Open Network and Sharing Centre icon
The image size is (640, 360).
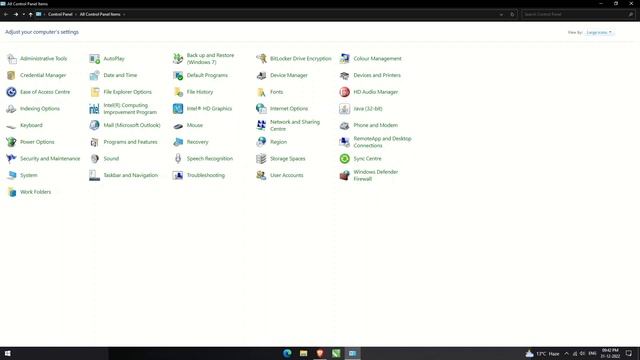pos(261,126)
